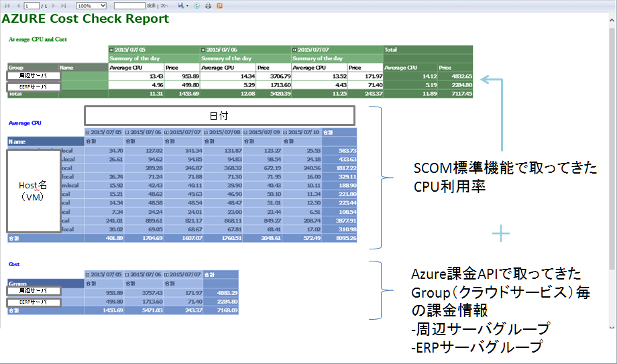
Task: Go to the next report page
Action: tap(54, 5)
